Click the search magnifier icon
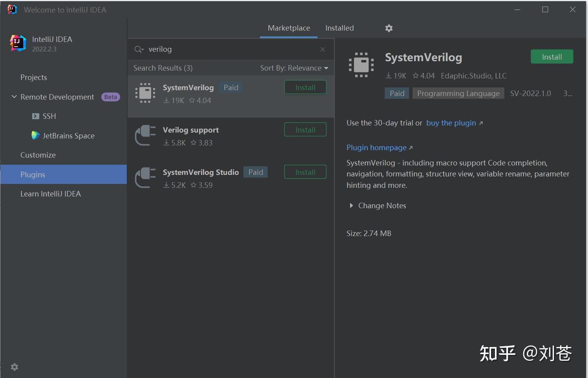Viewport: 588px width, 378px height. (x=139, y=49)
